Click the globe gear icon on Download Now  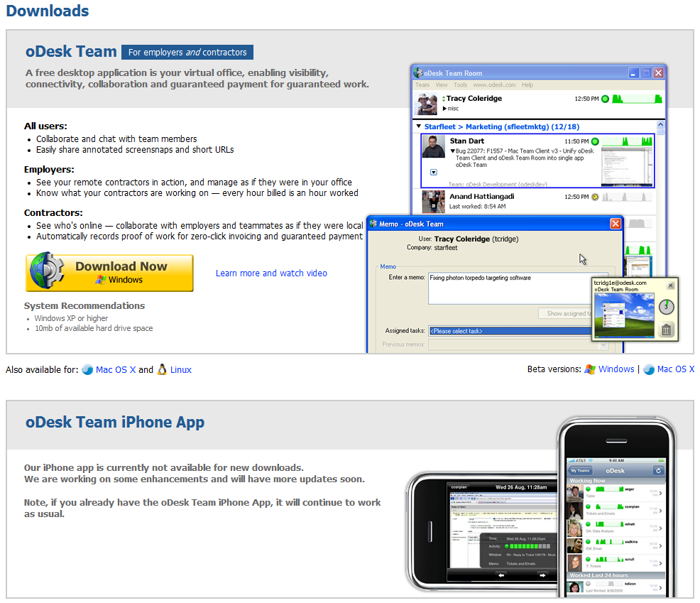pos(46,271)
